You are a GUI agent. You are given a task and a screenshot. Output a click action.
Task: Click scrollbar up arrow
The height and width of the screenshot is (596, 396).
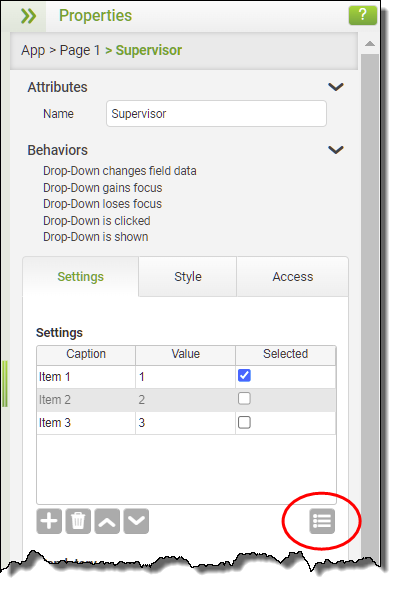(x=370, y=44)
